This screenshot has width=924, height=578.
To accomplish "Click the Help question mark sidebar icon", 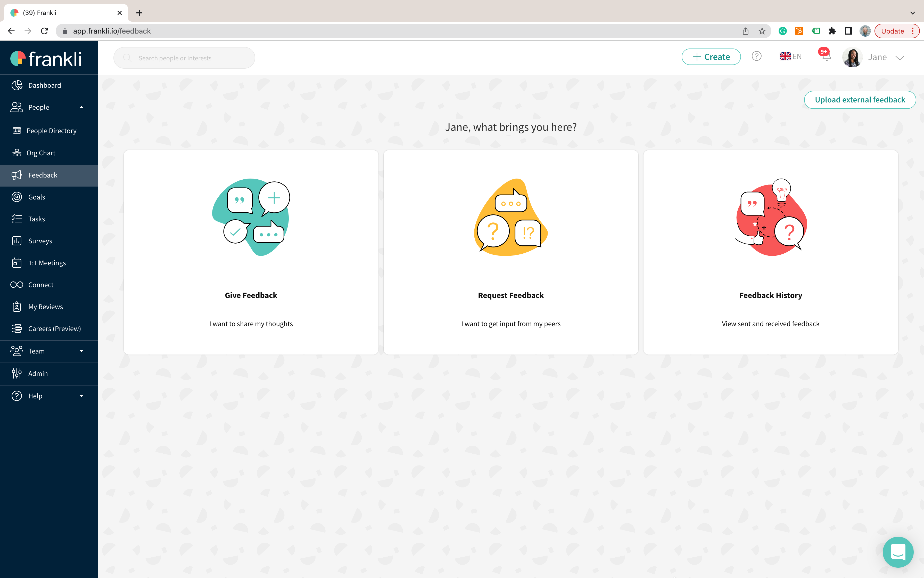I will click(17, 396).
